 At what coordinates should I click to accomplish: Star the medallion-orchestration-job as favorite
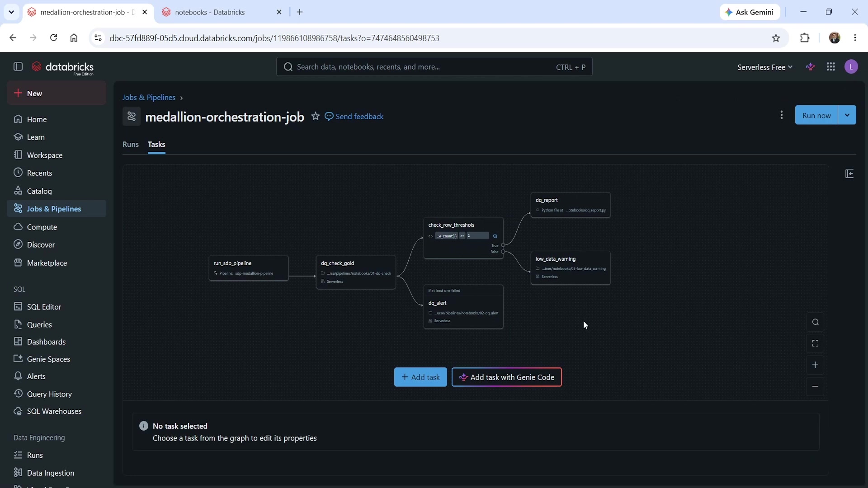pos(316,117)
